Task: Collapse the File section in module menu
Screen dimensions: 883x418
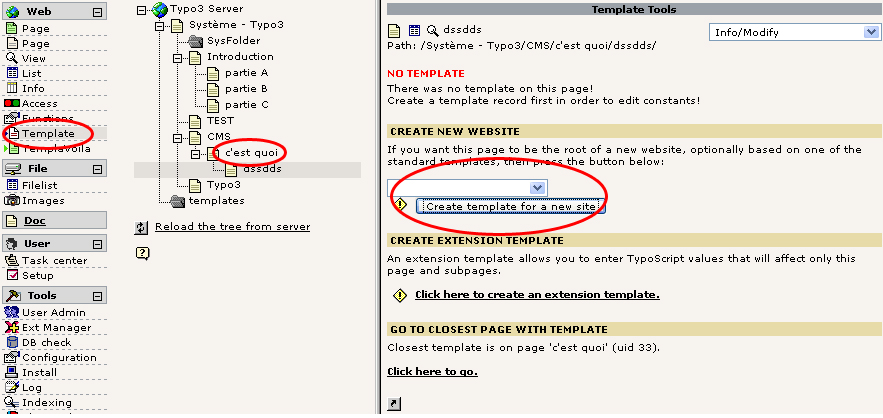Action: coord(97,169)
